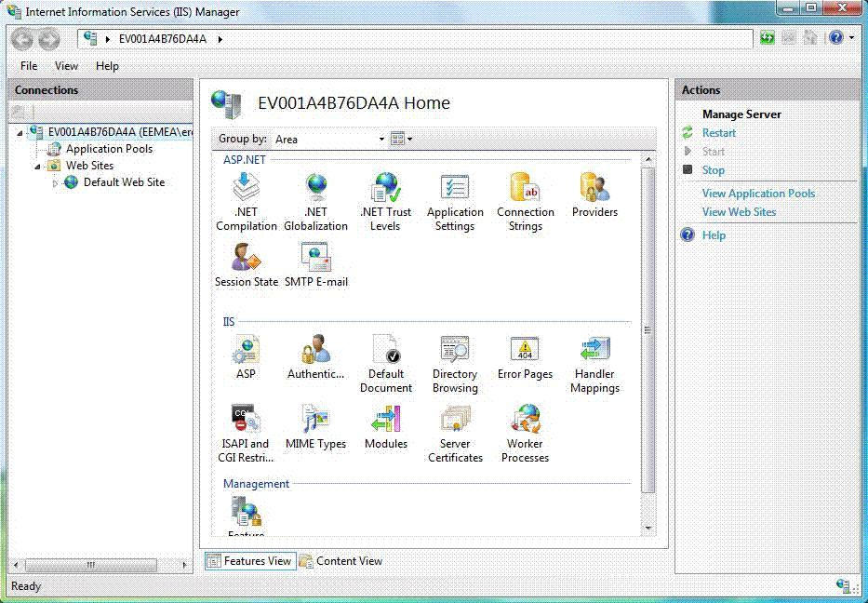Click the status bar server connection icon
The height and width of the screenshot is (603, 868).
coord(843,586)
